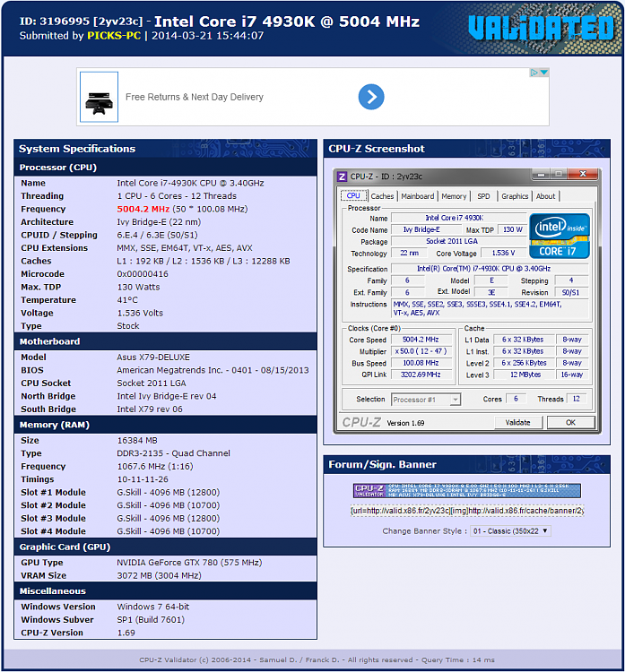
Task: Click the banner BBCode URL input field
Action: tap(466, 511)
